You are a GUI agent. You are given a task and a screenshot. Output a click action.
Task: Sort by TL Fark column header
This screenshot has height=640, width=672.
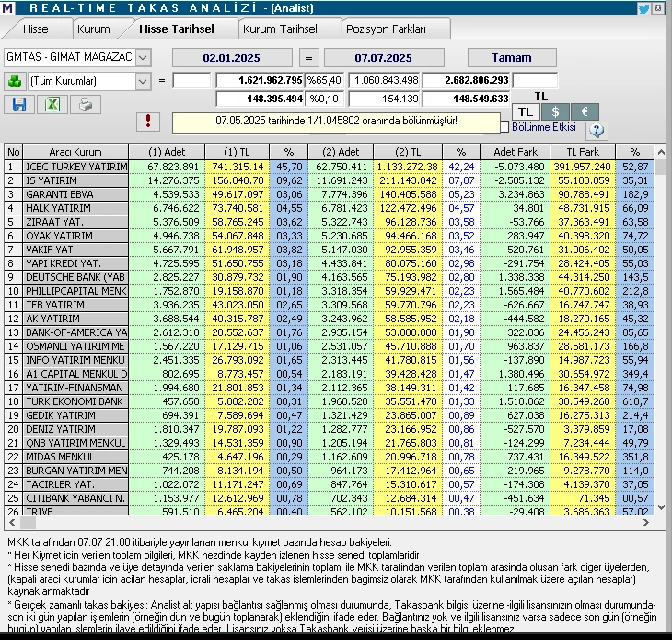583,152
